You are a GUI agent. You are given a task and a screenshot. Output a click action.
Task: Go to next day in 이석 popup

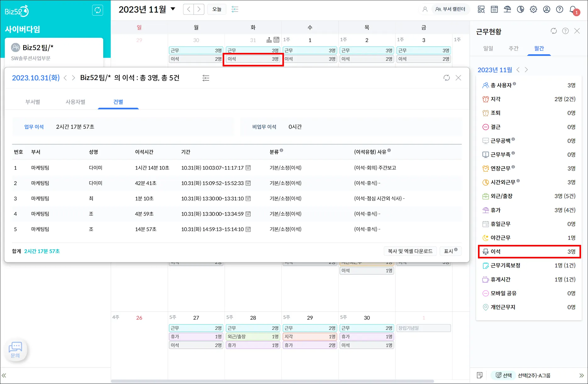coord(73,78)
